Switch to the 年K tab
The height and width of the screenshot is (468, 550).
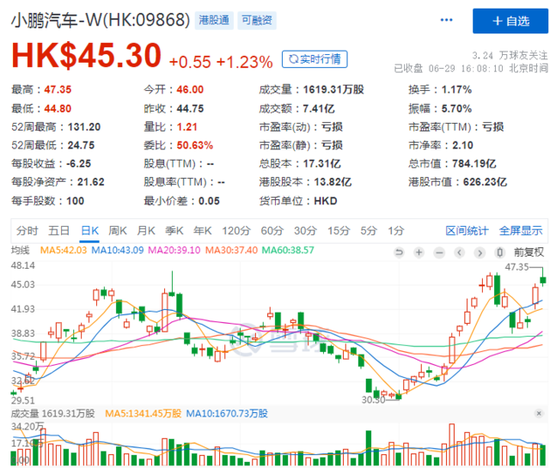click(202, 230)
